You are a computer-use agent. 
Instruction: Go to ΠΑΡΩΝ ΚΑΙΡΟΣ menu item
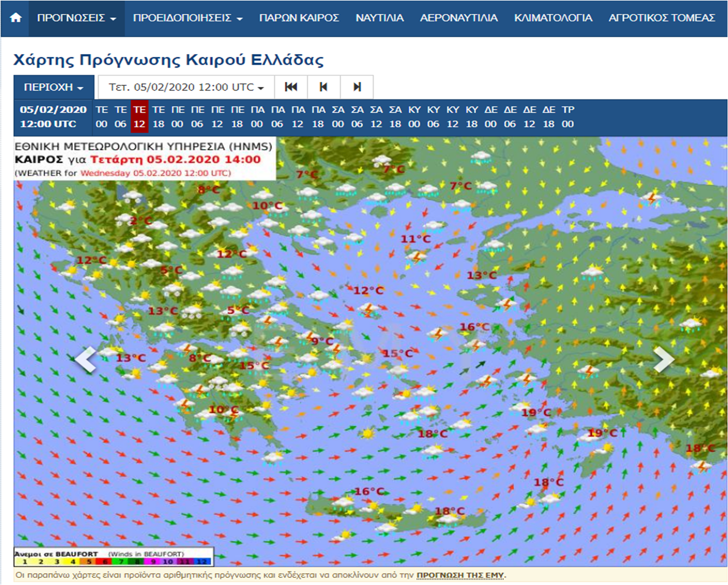pos(299,18)
